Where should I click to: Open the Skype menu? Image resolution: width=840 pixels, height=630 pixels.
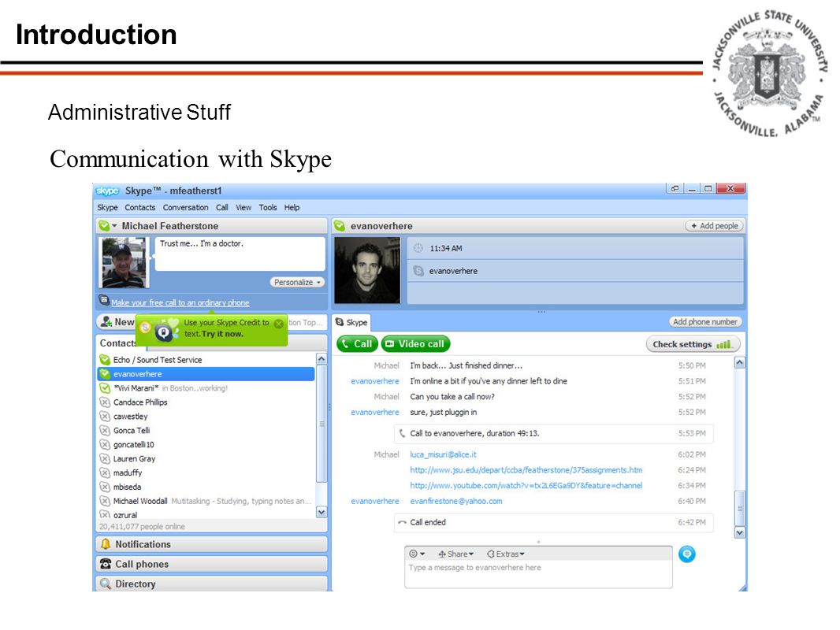[107, 208]
